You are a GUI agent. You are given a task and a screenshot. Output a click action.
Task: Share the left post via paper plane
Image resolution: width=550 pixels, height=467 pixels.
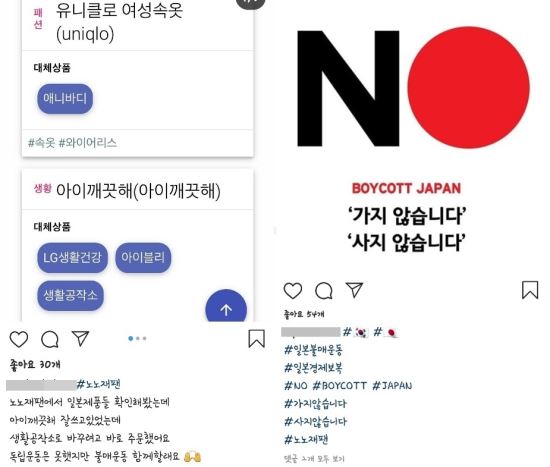click(x=80, y=338)
